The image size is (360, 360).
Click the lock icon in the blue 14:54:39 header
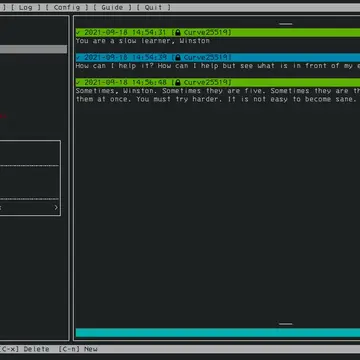coord(178,57)
